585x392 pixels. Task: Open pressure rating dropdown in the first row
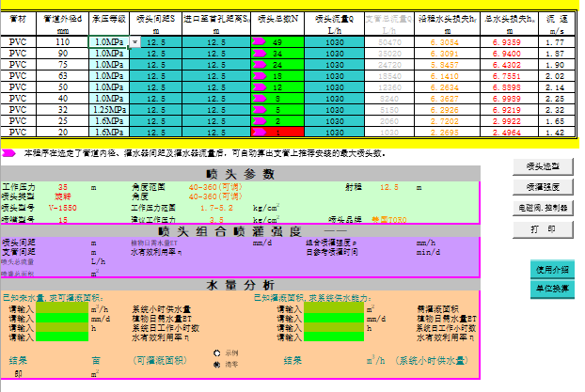coord(134,43)
